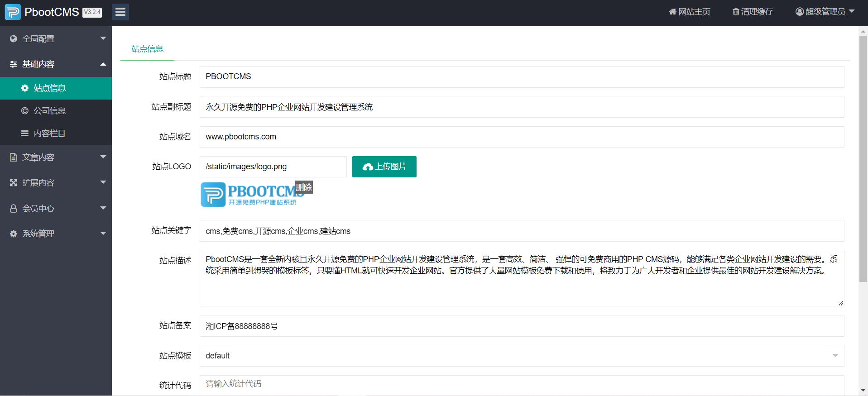Click the list icon next to 内容栏目

(25, 134)
